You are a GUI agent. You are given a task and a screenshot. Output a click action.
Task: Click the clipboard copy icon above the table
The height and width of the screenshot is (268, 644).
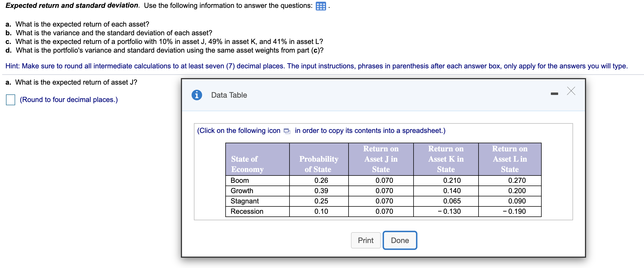(x=287, y=131)
